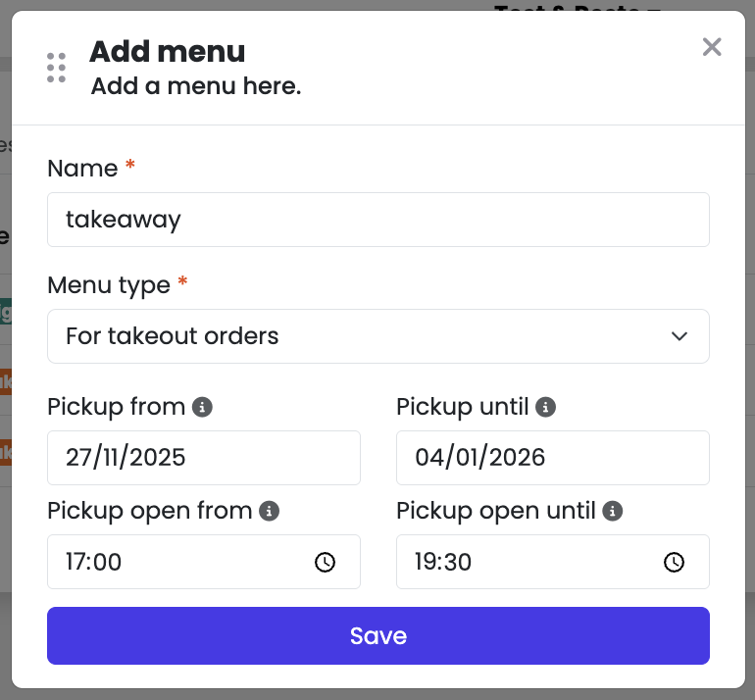The image size is (755, 700).
Task: Open time picker via 17:00 clock icon
Action: click(325, 562)
